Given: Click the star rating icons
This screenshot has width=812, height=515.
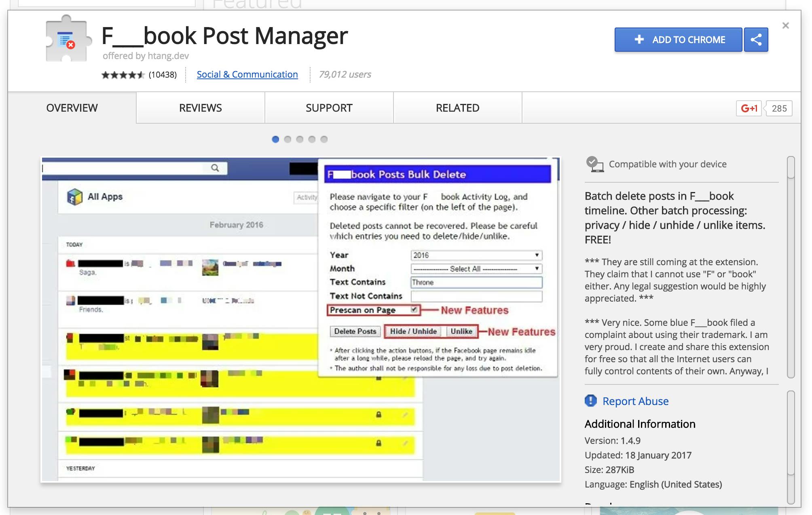Looking at the screenshot, I should click(123, 75).
